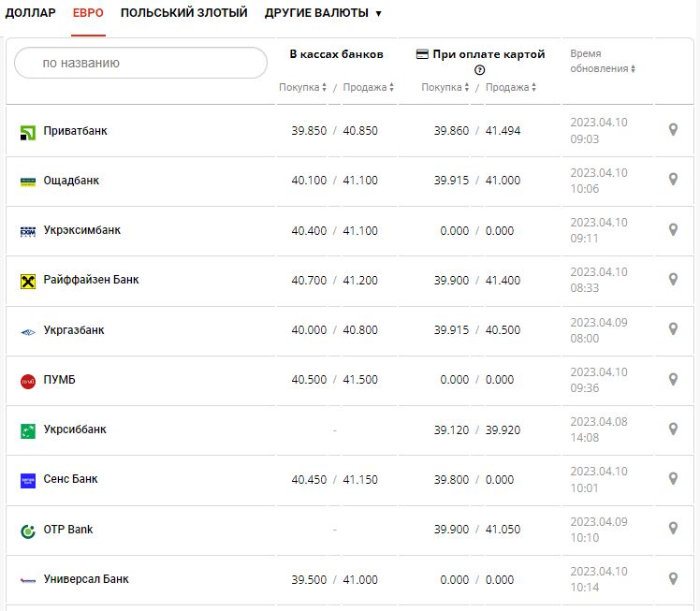
Task: Click the location pin for Ощадбанк row
Action: coord(672,180)
